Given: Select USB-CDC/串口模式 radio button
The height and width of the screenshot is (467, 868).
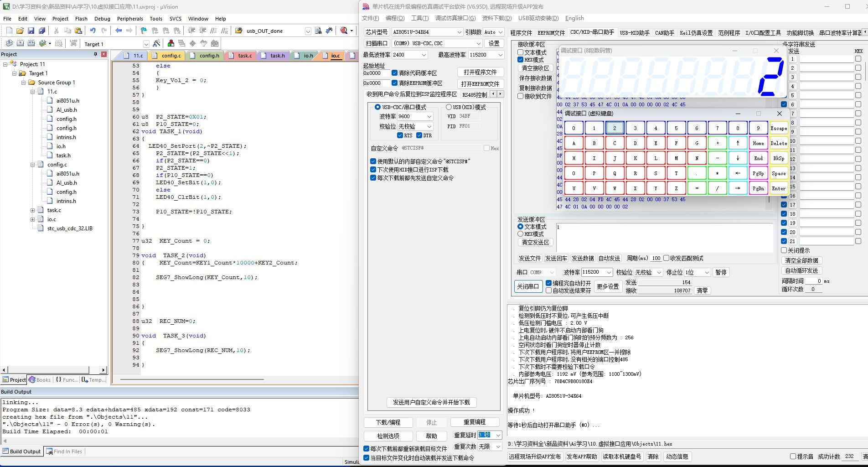Looking at the screenshot, I should click(377, 107).
